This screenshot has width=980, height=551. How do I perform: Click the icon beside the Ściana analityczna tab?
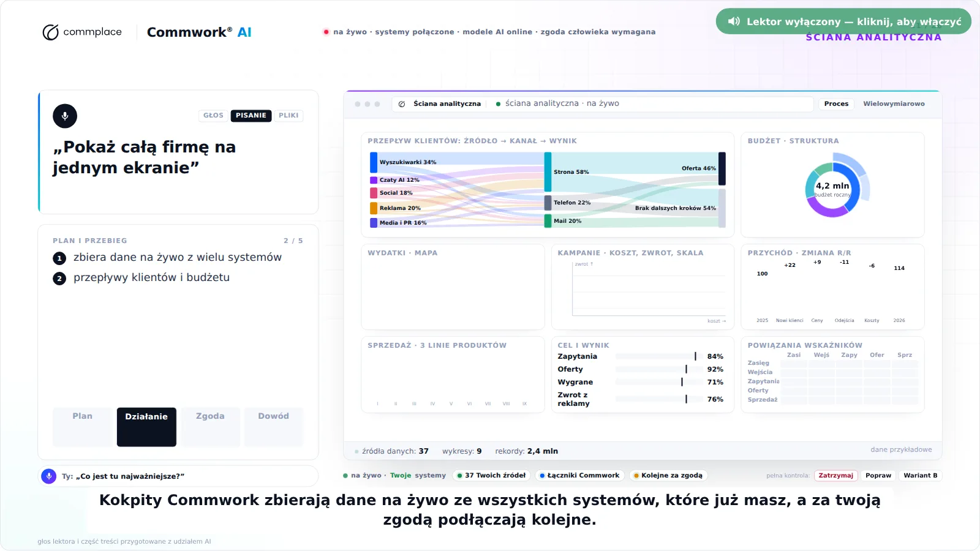point(402,104)
